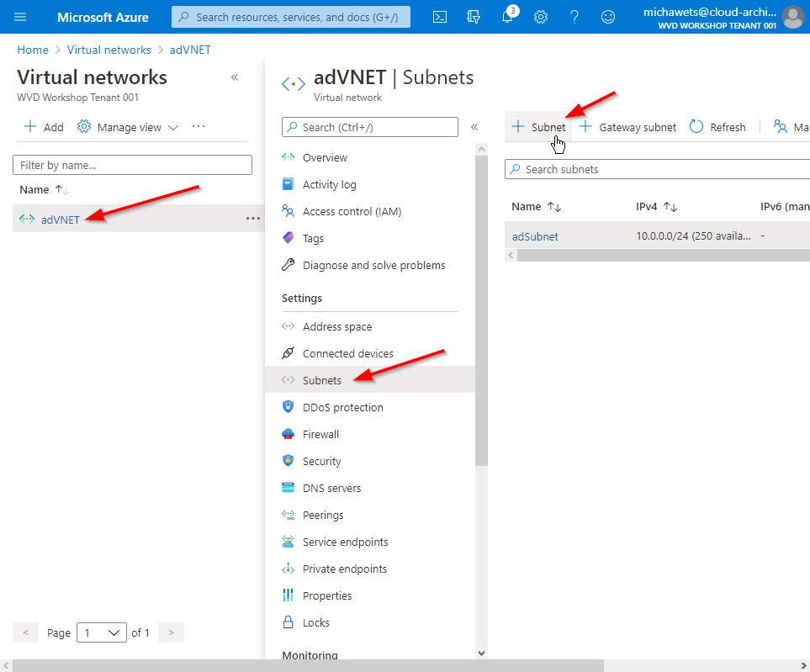810x672 pixels.
Task: Add a Gateway subnet
Action: click(x=627, y=127)
